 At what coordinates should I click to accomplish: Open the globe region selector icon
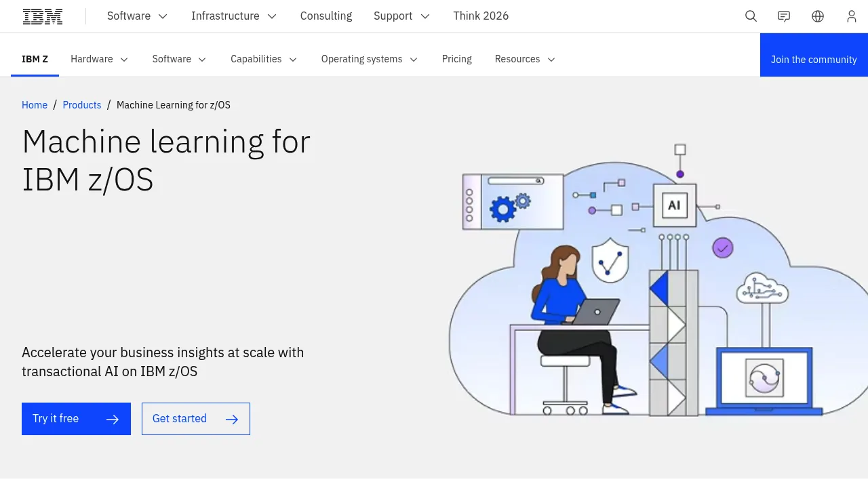coord(818,16)
